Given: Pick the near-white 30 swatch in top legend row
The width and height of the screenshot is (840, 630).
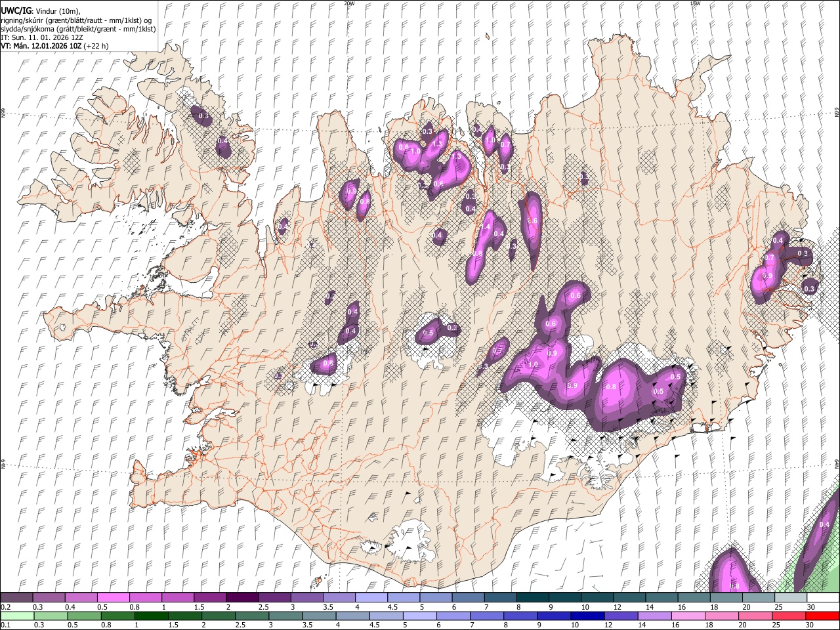Looking at the screenshot, I should 823,598.
